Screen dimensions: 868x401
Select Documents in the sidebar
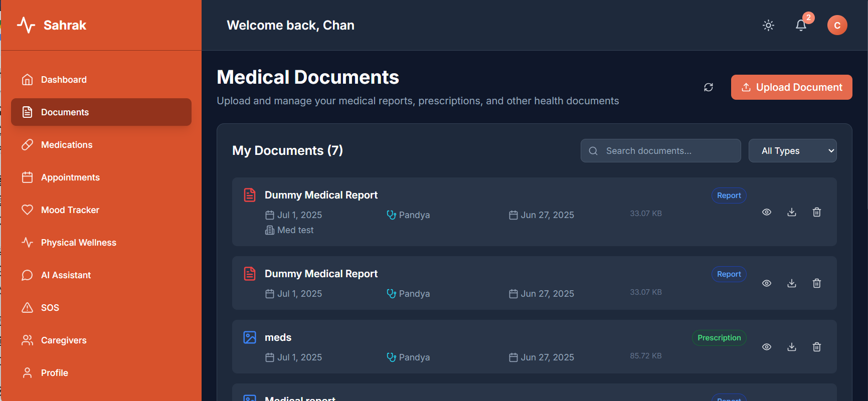point(101,112)
